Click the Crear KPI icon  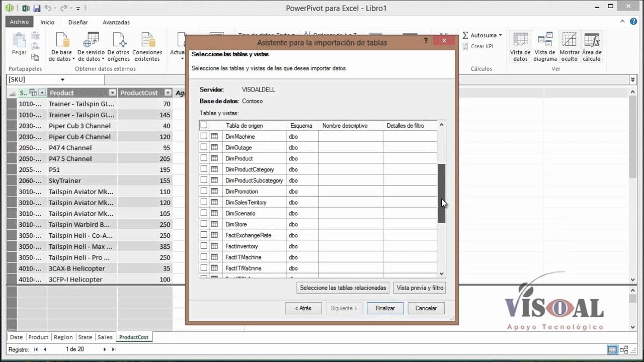[x=465, y=46]
